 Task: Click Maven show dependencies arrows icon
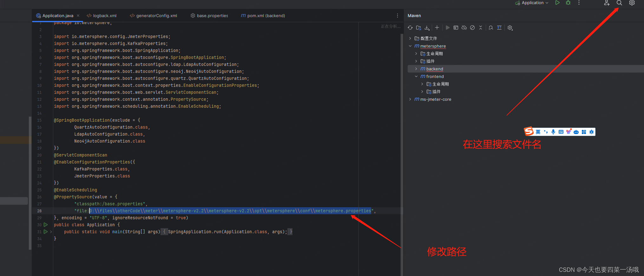coord(499,28)
